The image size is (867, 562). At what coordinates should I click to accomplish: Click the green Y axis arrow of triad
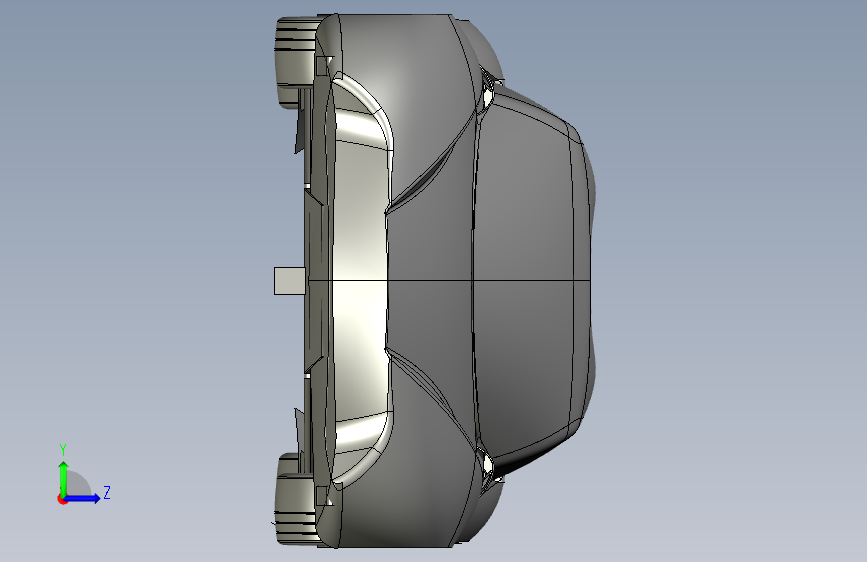click(x=64, y=478)
